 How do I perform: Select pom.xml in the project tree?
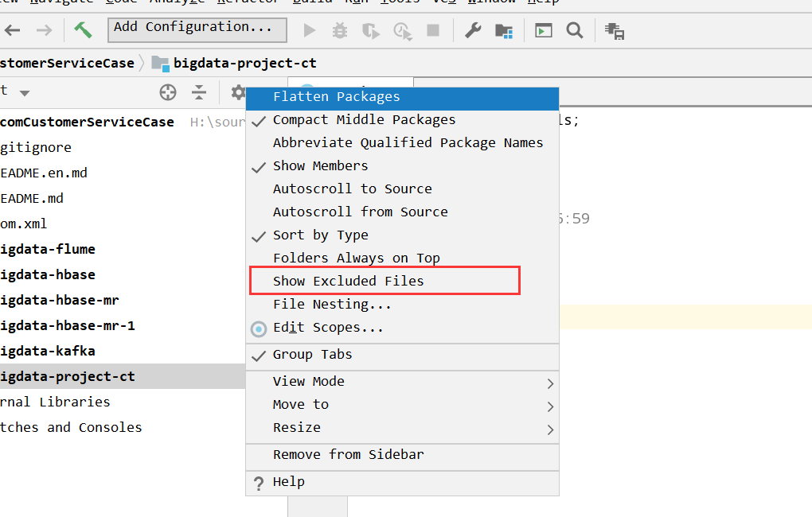[x=24, y=224]
